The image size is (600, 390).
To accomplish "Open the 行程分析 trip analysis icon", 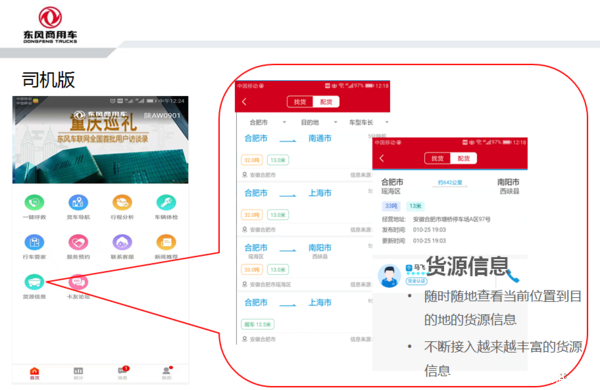I will click(122, 202).
